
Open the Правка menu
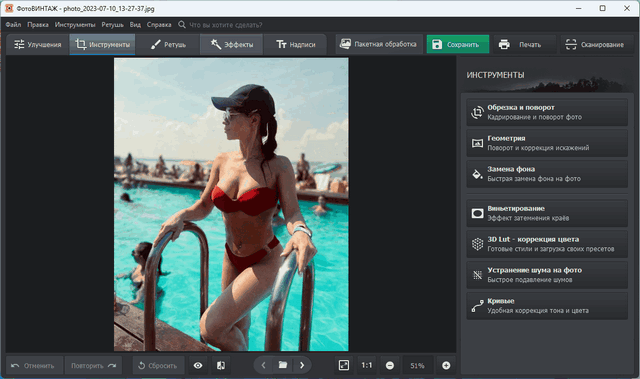point(38,25)
